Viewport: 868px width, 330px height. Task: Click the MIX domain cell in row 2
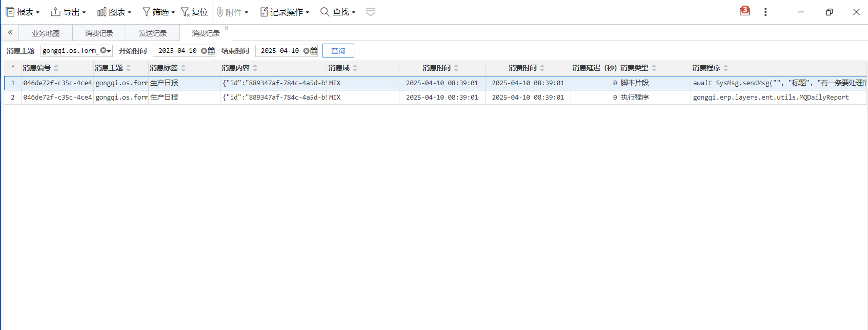[x=363, y=97]
